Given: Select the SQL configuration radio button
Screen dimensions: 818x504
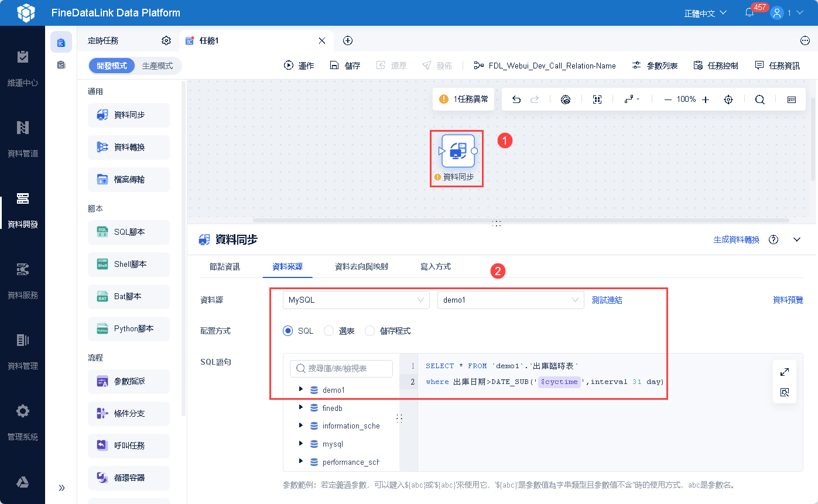Looking at the screenshot, I should (x=288, y=331).
